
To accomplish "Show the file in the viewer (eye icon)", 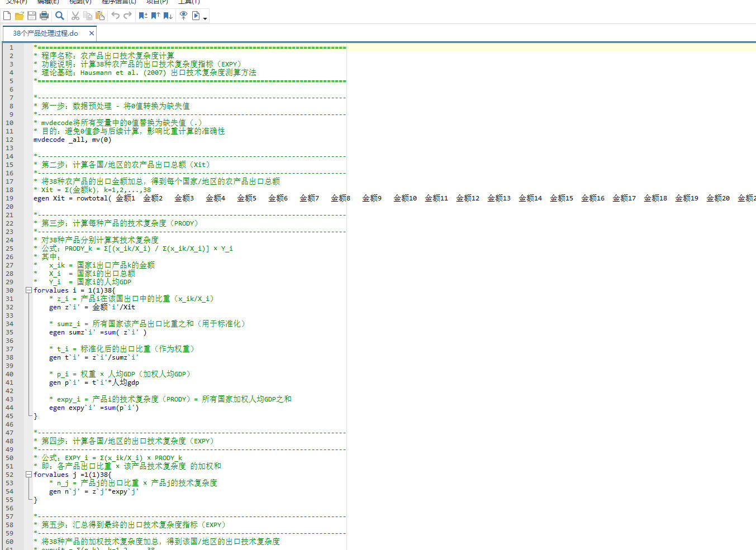I will [183, 16].
